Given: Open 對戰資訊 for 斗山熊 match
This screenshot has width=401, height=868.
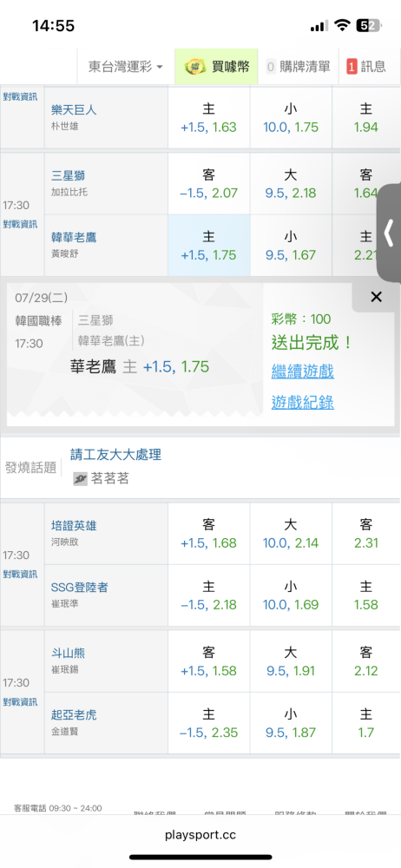Looking at the screenshot, I should pyautogui.click(x=20, y=702).
